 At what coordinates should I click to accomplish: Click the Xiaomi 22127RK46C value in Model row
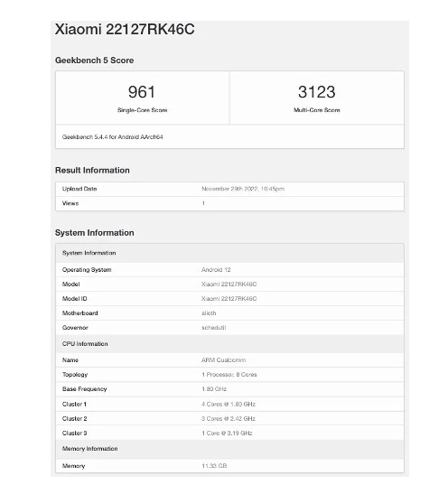pos(229,284)
